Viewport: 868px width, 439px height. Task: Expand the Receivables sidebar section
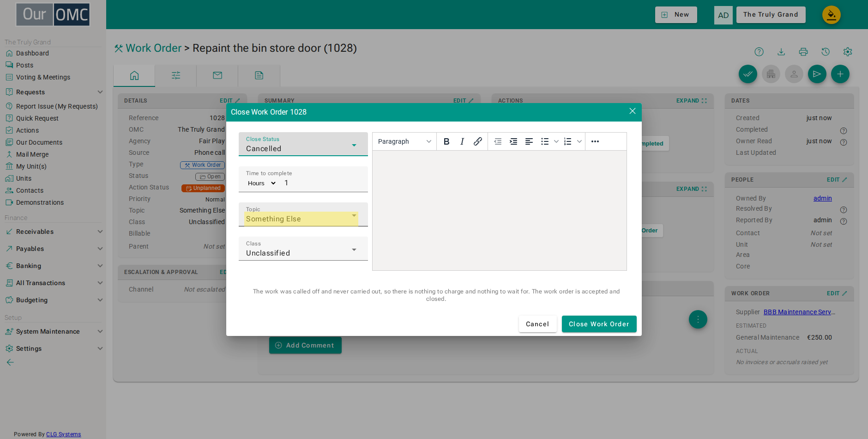[x=54, y=232]
